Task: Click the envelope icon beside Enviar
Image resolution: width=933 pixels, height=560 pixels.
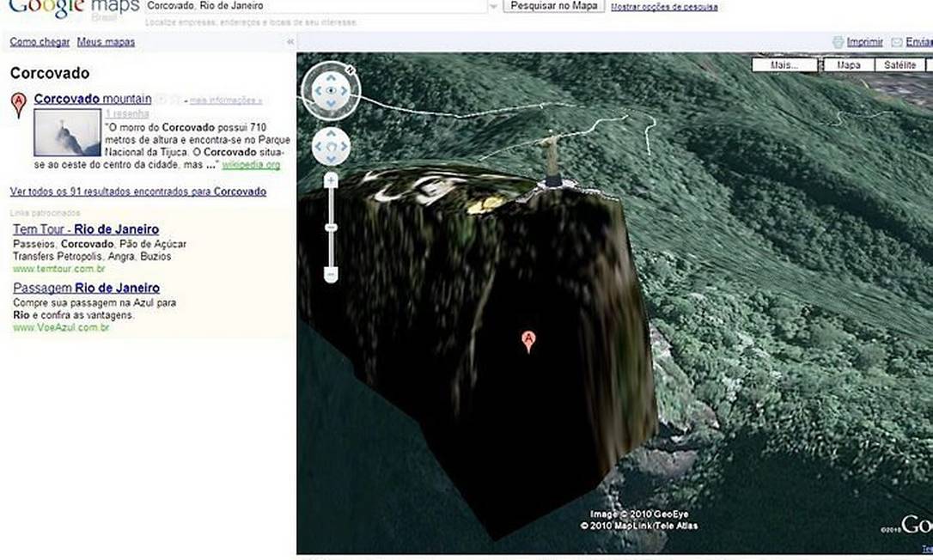Action: (896, 42)
